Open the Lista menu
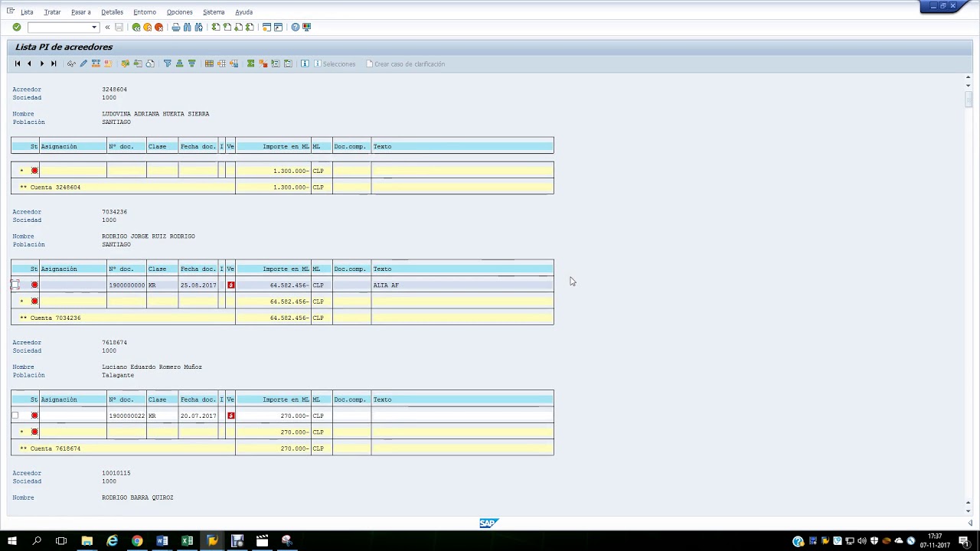The width and height of the screenshot is (980, 551). [27, 12]
